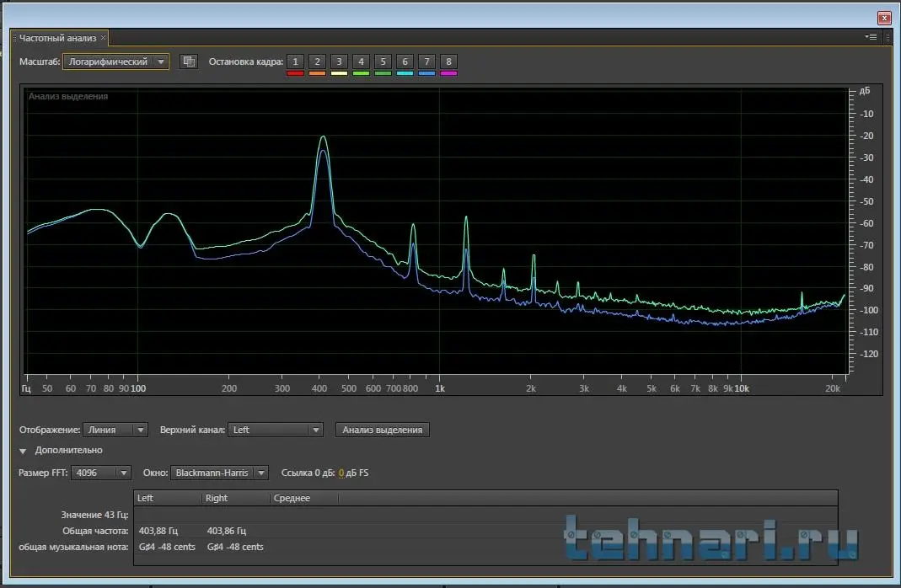Toggle frame hold button 1
The height and width of the screenshot is (588, 901).
coord(295,61)
